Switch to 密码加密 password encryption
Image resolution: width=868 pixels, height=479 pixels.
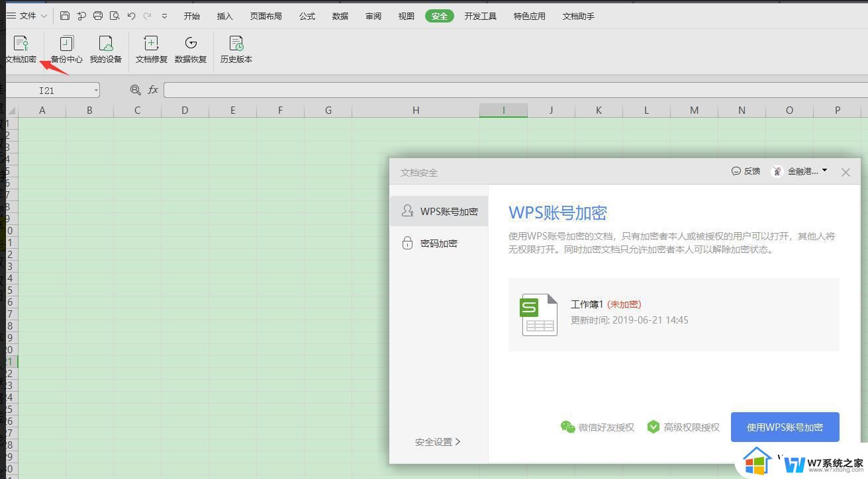[x=440, y=243]
